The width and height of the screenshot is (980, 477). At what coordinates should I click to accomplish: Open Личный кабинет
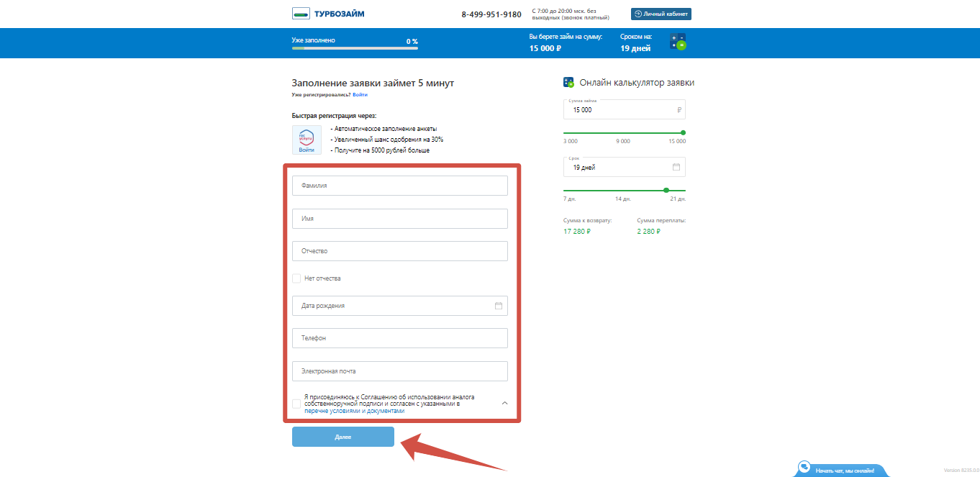click(x=661, y=14)
